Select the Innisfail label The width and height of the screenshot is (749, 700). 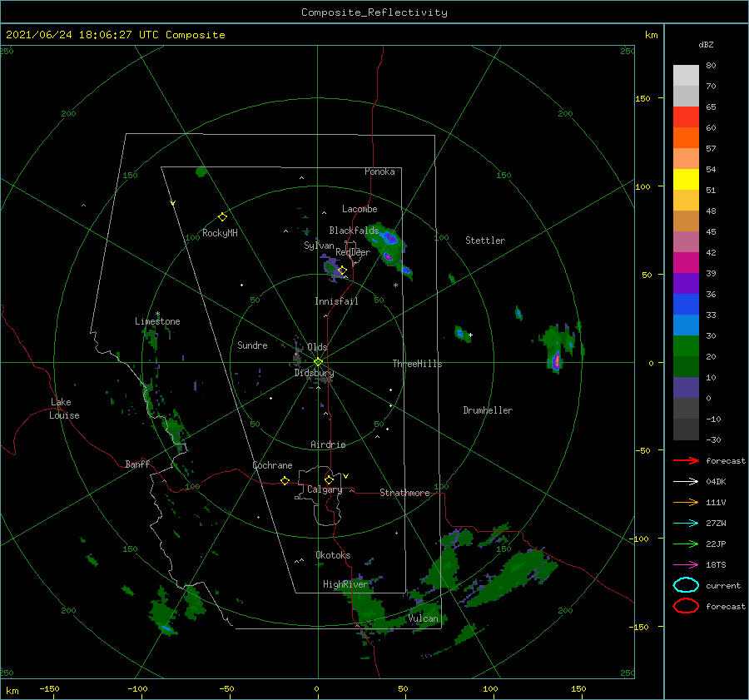click(336, 301)
